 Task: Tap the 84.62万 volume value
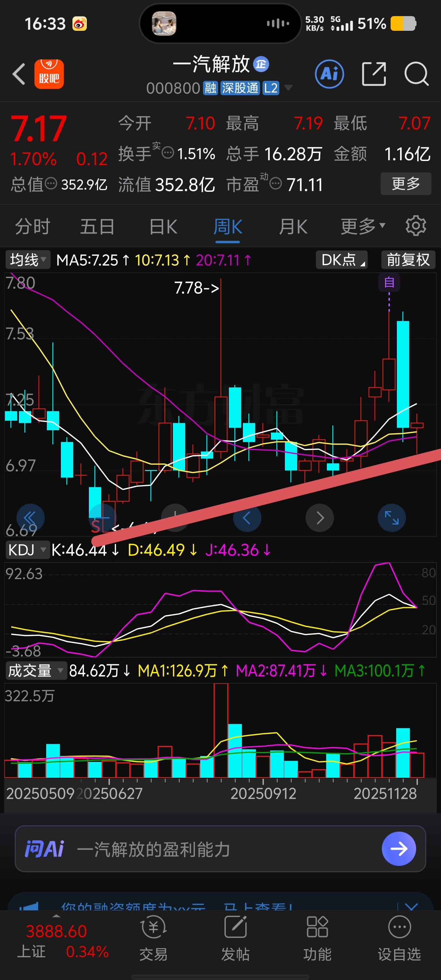(x=100, y=671)
